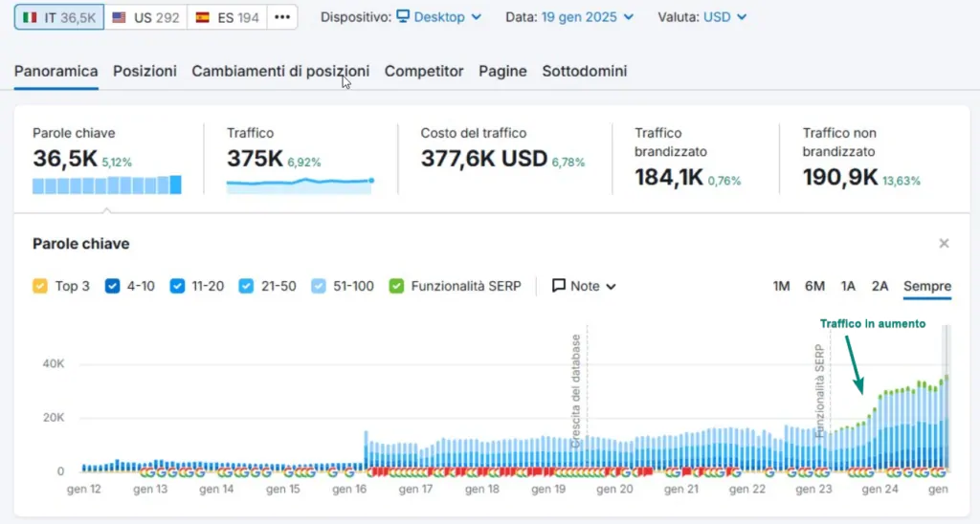Click the Parole chiave 36,5K metric value

coord(65,160)
